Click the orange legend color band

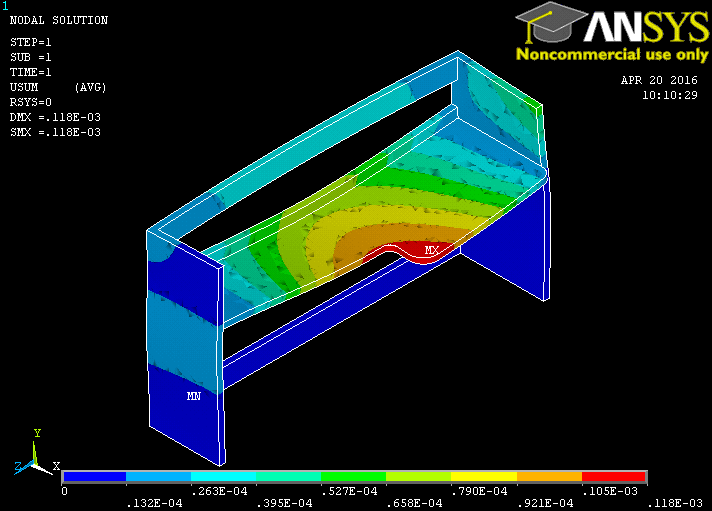pos(549,476)
